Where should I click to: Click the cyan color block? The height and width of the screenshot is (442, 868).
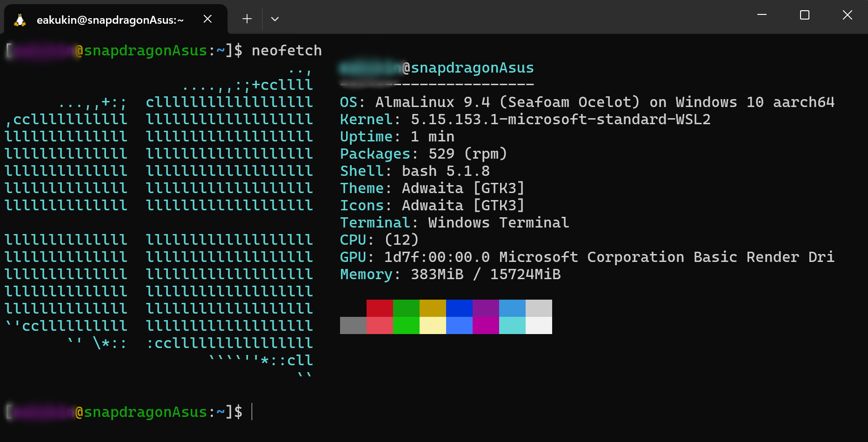pos(512,325)
